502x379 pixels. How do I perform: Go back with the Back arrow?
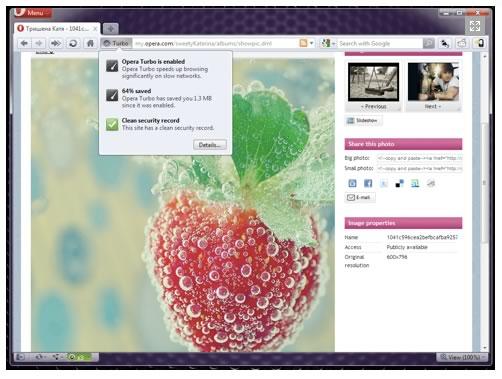[x=24, y=43]
